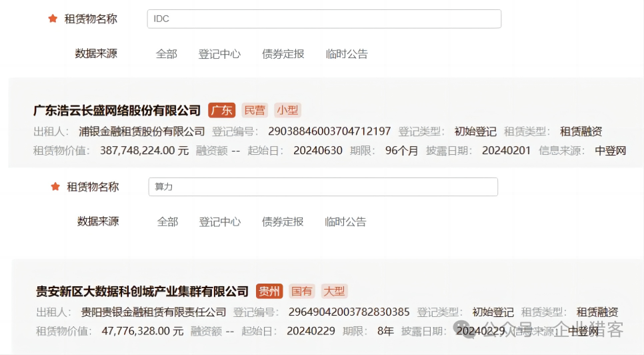The image size is (644, 355).
Task: Click lease value 387,748,224.00 元
Action: pos(144,151)
